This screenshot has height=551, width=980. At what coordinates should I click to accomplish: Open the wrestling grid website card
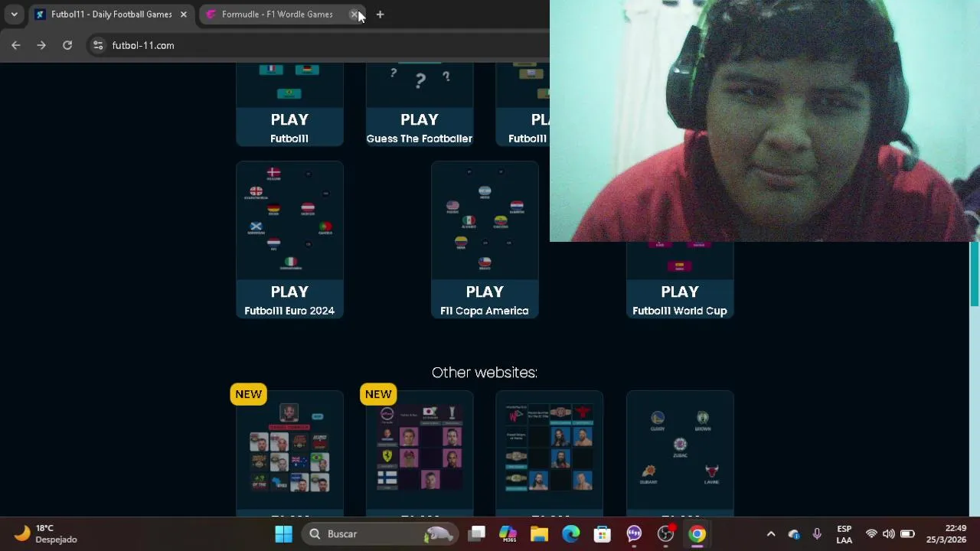[x=550, y=452]
